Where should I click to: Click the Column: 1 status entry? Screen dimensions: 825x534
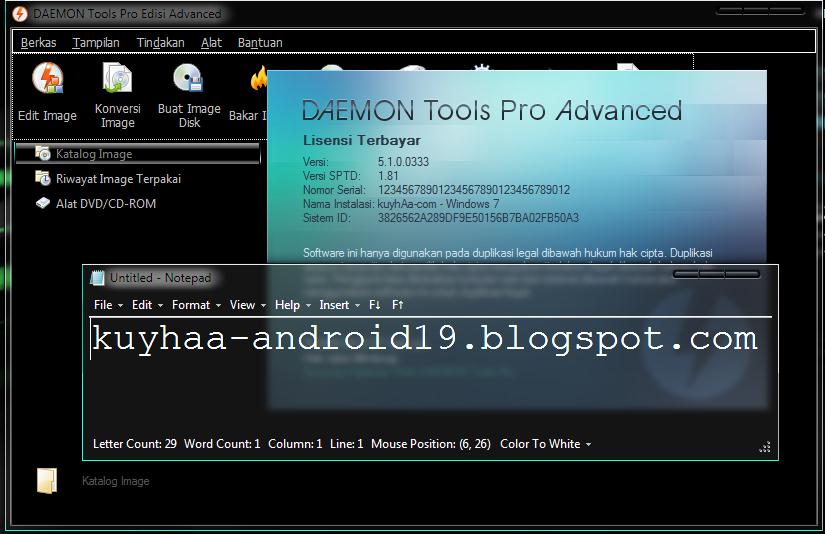tap(295, 444)
